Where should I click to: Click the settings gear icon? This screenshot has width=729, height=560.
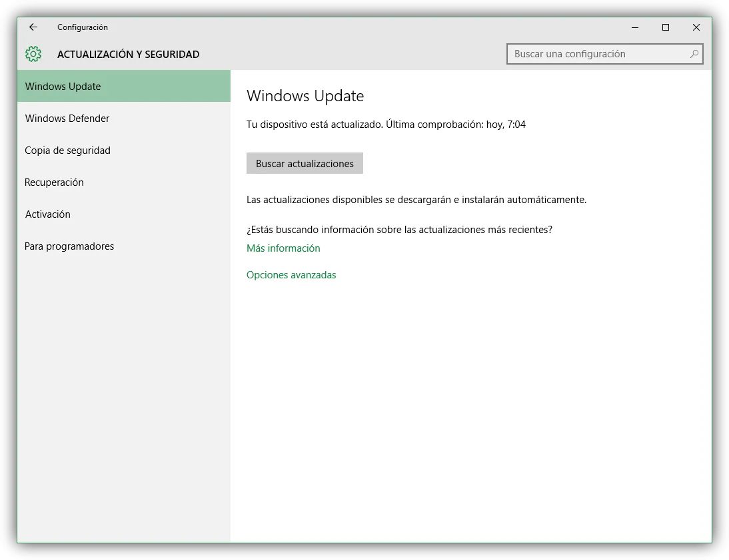pos(32,54)
